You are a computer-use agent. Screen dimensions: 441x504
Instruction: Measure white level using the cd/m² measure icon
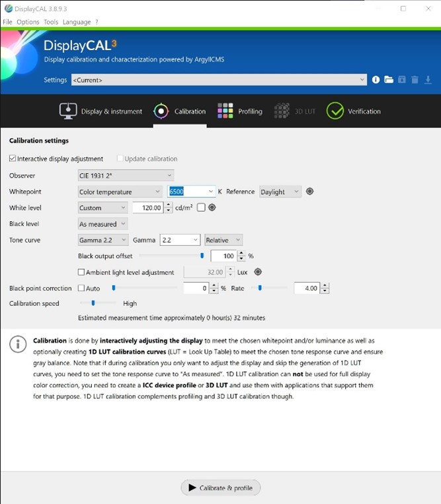click(x=212, y=207)
